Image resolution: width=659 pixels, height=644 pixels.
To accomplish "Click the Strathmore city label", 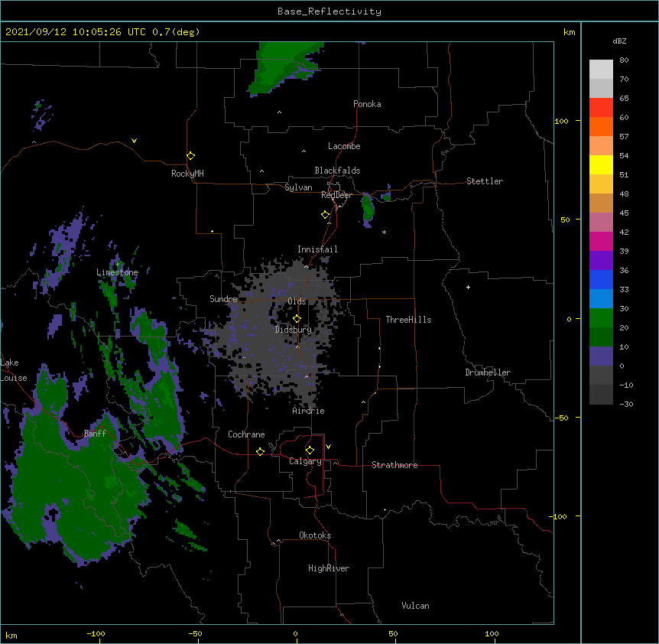I will [x=394, y=465].
